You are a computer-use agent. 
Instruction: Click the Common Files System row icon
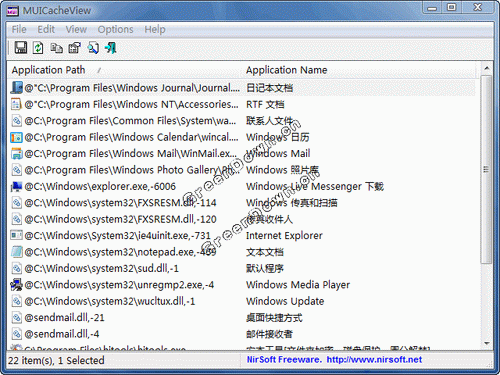coord(16,121)
